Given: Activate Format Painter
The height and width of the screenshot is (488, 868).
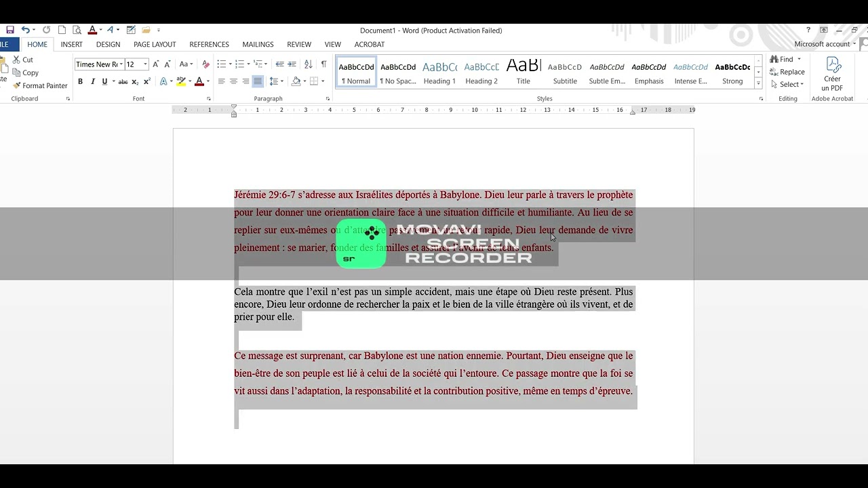Looking at the screenshot, I should coord(40,85).
